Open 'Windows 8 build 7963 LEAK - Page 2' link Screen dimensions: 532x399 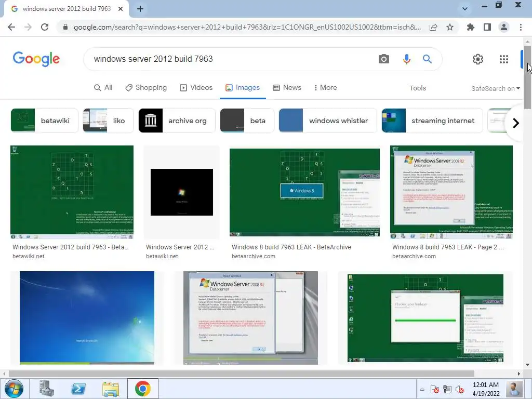click(448, 247)
